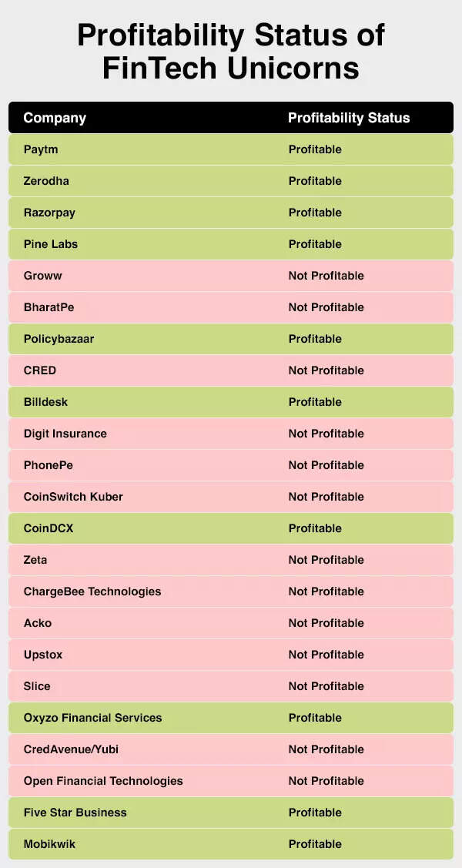Select the Policybazaar company name
Screen dimensions: 462x868
click(x=59, y=339)
